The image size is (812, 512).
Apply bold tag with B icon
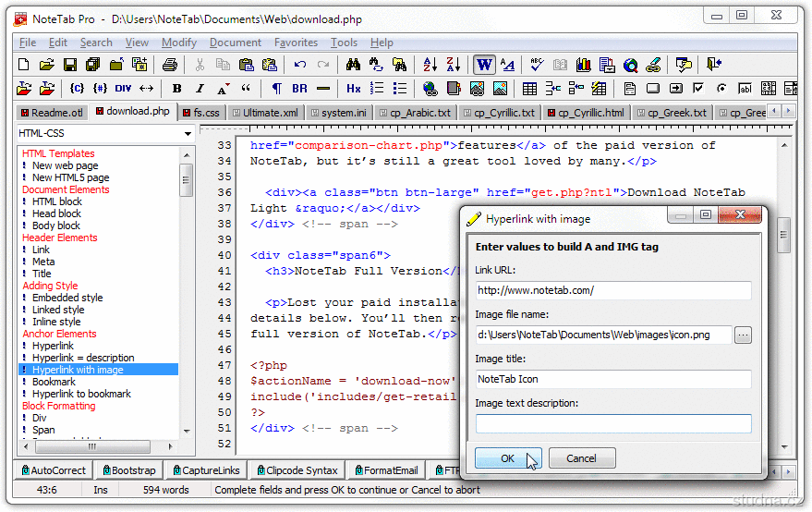pyautogui.click(x=176, y=89)
